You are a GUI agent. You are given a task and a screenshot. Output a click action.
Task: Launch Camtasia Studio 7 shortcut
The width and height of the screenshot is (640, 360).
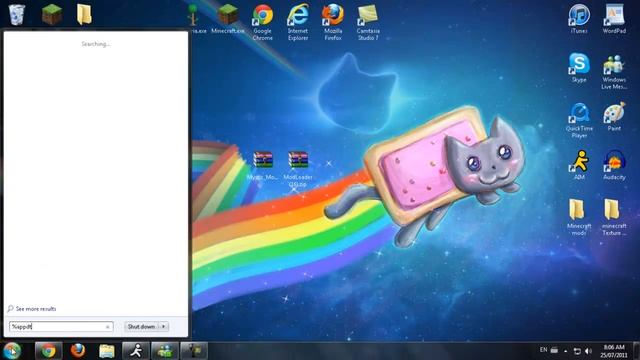[368, 22]
